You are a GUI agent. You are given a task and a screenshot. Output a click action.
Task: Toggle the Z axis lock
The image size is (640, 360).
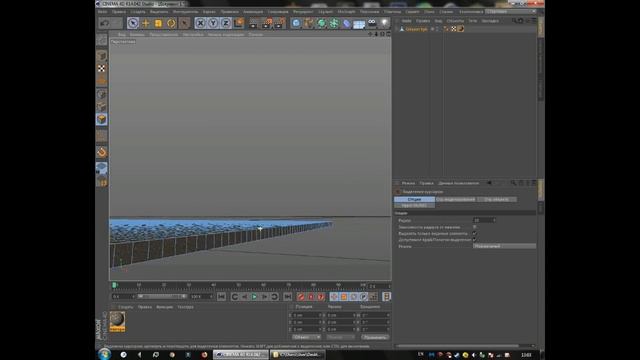(226, 23)
